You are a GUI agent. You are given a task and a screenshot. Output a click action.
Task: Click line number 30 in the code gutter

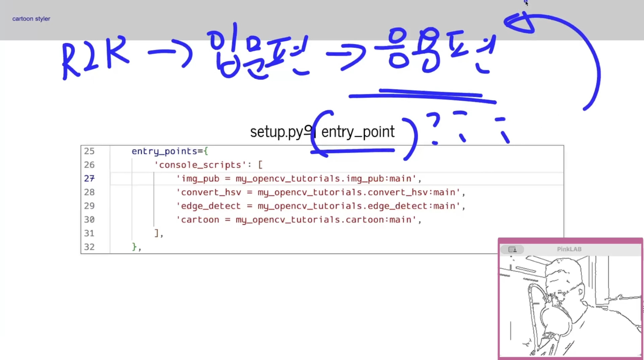pos(89,220)
